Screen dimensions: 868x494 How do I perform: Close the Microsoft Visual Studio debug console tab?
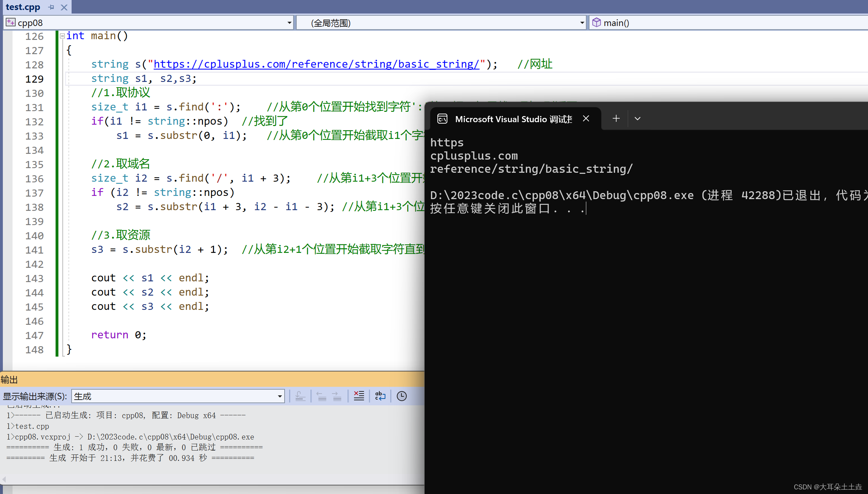click(586, 119)
